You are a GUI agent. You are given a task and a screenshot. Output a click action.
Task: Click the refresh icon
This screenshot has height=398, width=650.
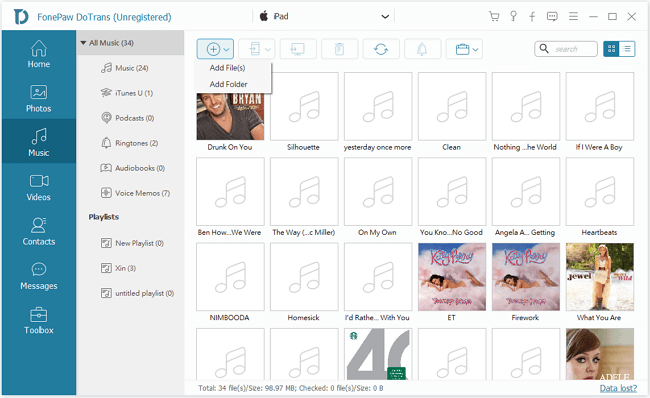(381, 49)
